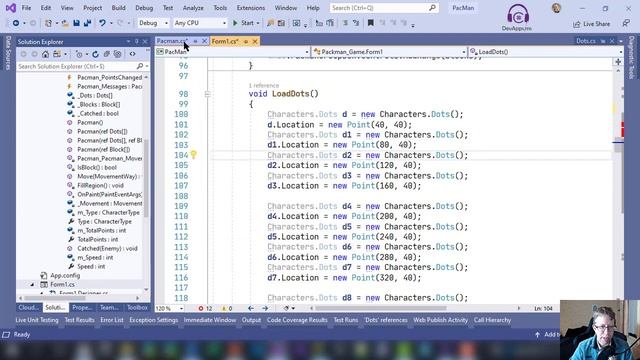Click the previous issue left arrow

coord(251,308)
